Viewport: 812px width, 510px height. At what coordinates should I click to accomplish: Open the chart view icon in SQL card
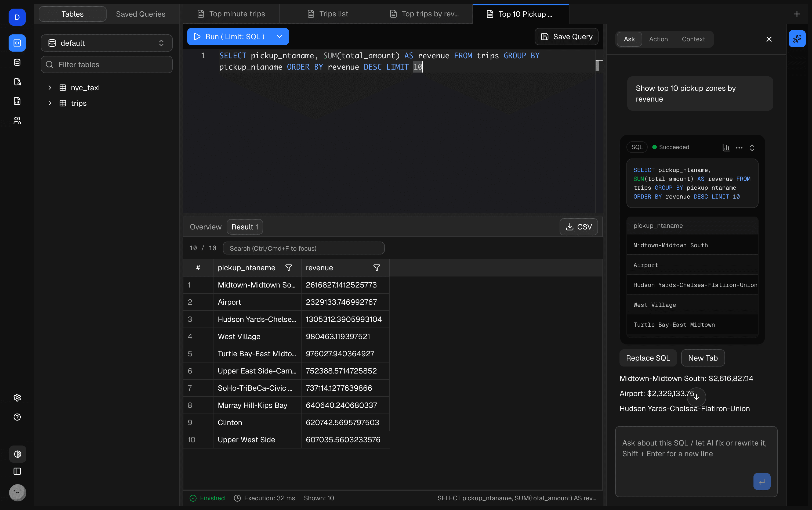point(726,148)
